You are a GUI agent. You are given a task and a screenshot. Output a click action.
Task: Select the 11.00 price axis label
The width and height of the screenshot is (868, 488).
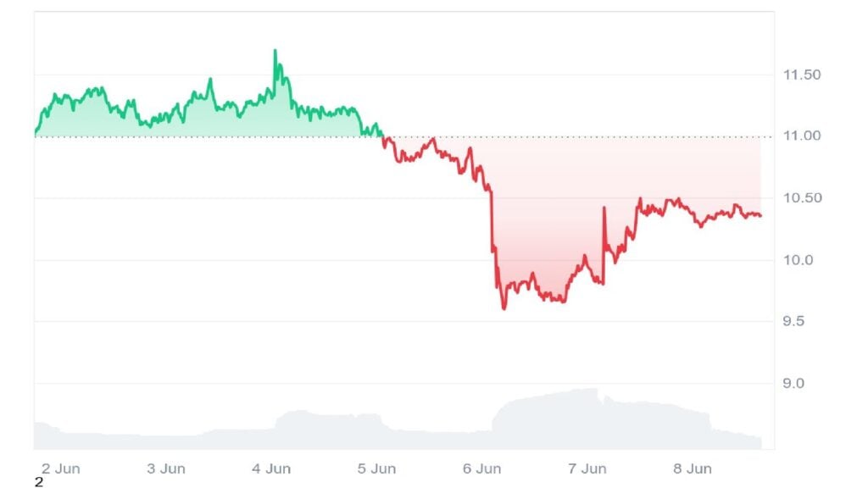[801, 136]
